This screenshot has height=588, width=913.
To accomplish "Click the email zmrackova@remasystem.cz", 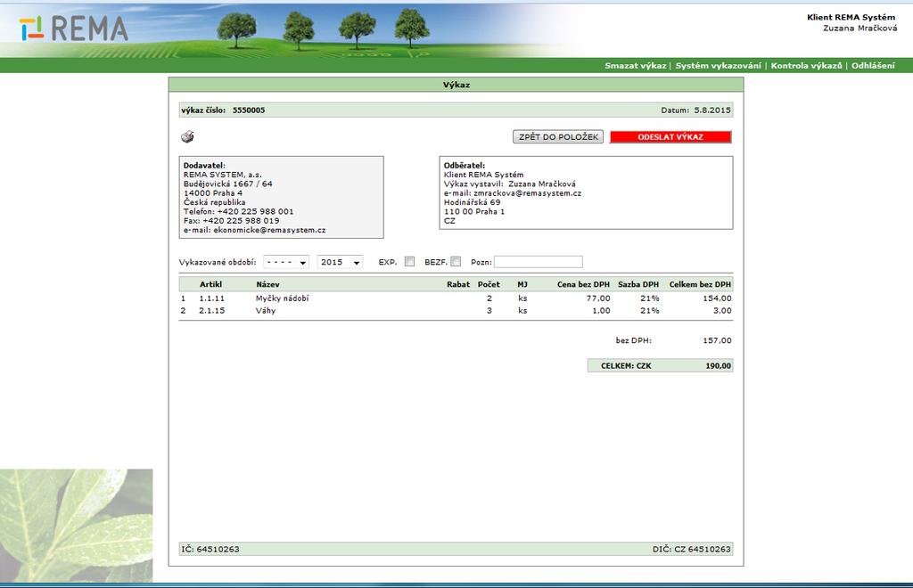I will click(x=528, y=193).
